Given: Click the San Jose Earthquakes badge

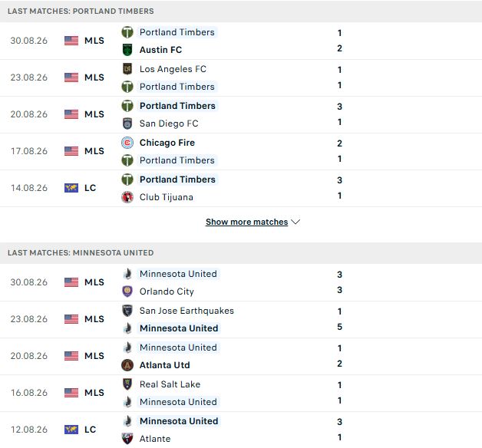Looking at the screenshot, I should (x=127, y=311).
